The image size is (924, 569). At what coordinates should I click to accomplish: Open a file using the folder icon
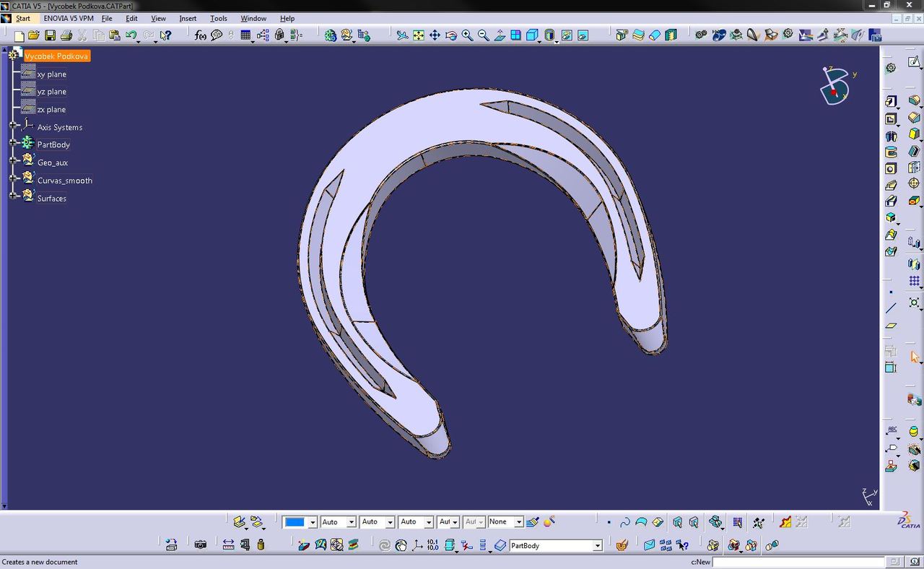[34, 35]
